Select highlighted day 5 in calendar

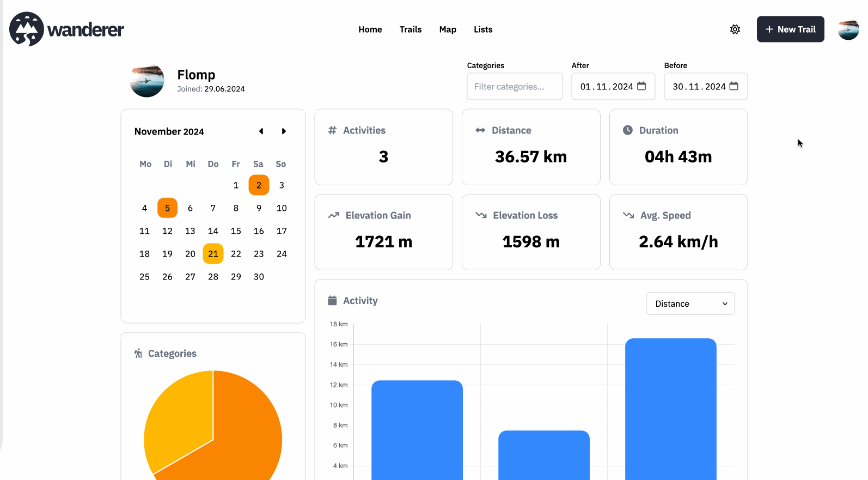(167, 208)
